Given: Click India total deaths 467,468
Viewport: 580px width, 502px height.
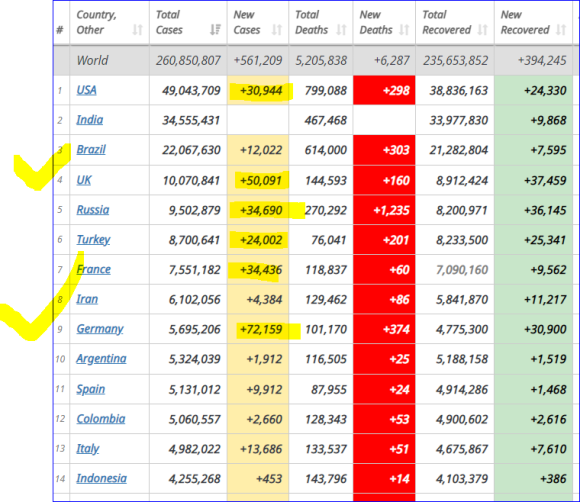Looking at the screenshot, I should pos(326,120).
